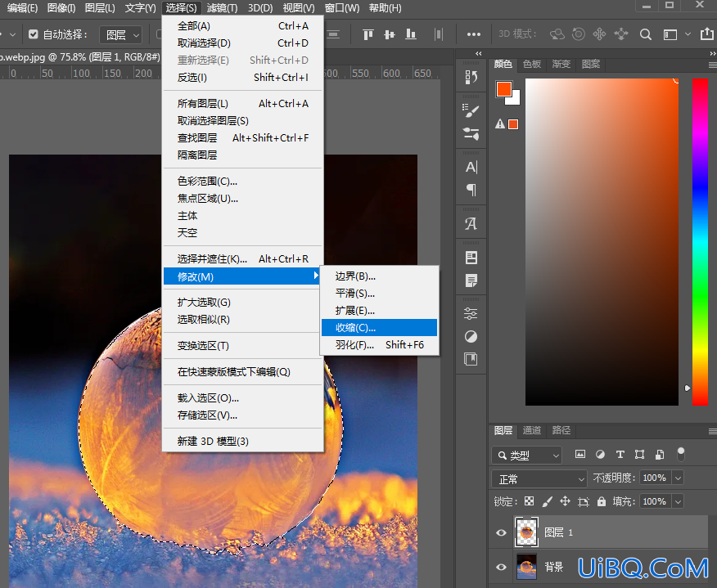This screenshot has height=588, width=717.
Task: Open the Adjustments circle icon
Action: pyautogui.click(x=471, y=337)
